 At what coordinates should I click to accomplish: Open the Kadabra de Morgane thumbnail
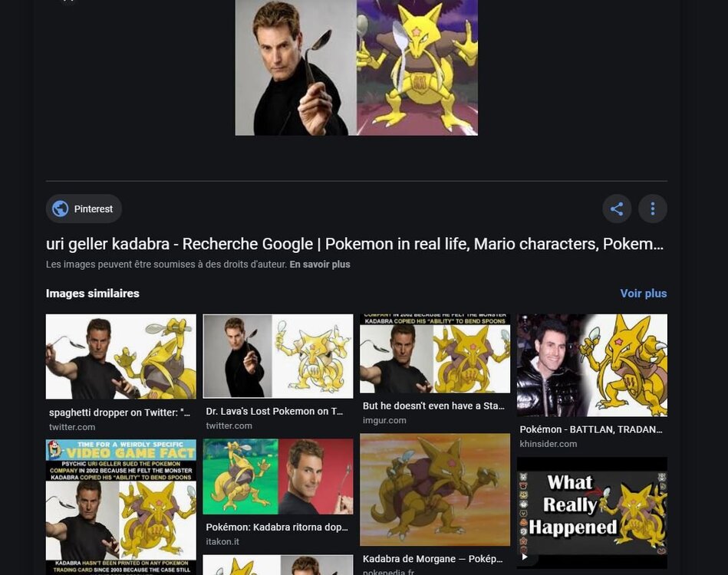(x=434, y=490)
